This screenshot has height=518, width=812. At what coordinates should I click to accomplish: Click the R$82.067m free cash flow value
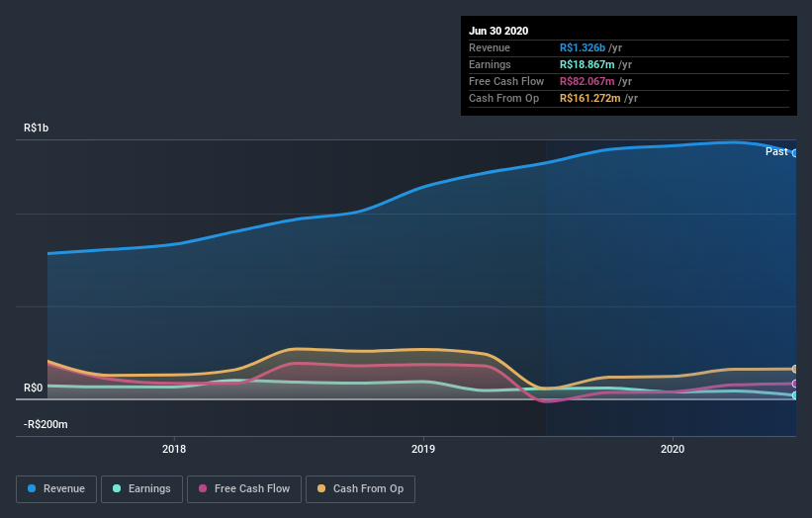pos(587,81)
